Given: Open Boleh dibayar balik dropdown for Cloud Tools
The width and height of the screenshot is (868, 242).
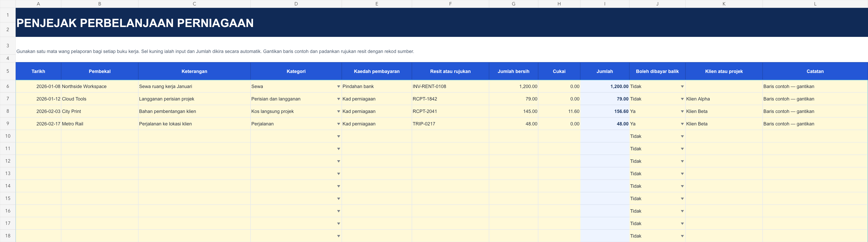Looking at the screenshot, I should click(x=682, y=99).
